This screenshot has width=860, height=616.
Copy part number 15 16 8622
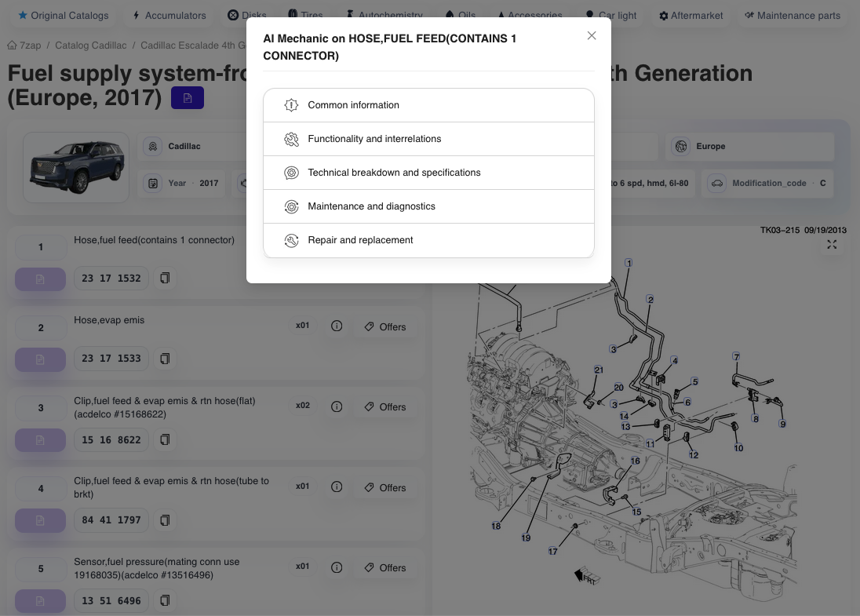pos(165,440)
